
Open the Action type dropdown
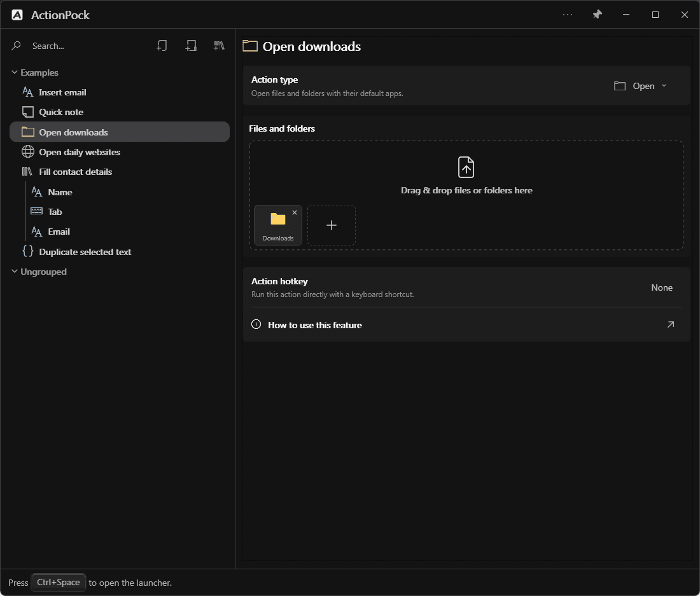click(641, 86)
